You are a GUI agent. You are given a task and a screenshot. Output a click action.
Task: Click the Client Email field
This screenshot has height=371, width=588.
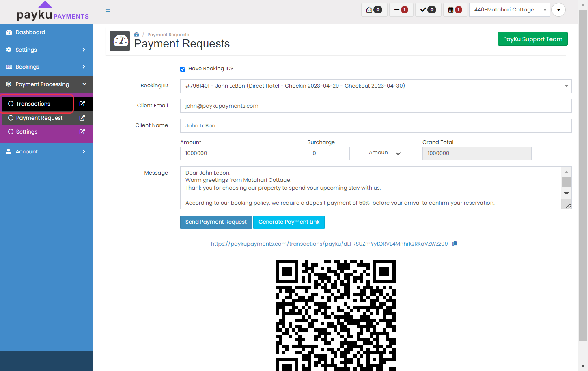click(376, 106)
